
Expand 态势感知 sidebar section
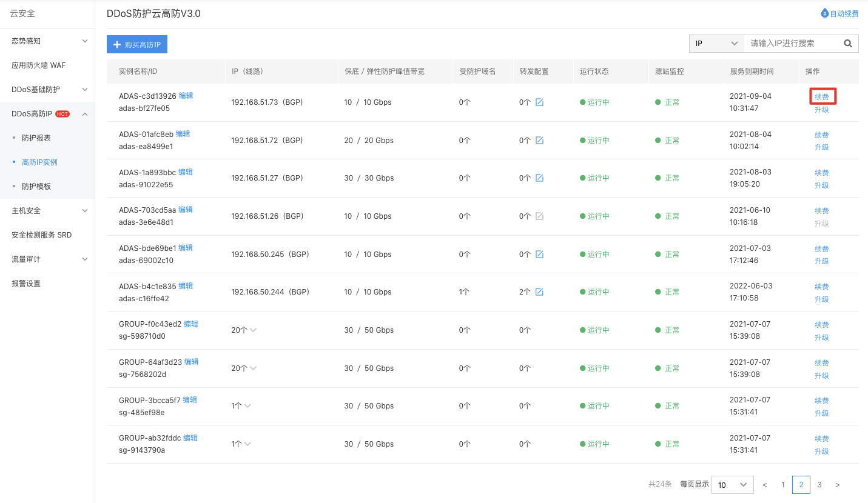tap(85, 41)
